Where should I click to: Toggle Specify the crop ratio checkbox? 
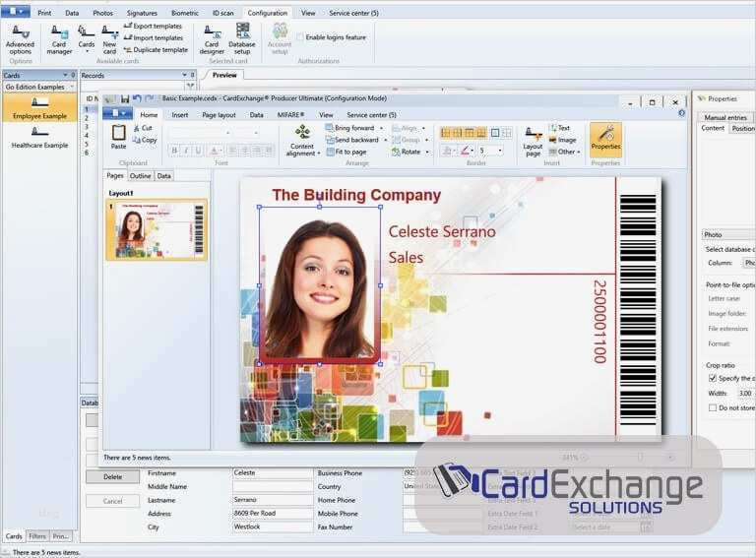tap(713, 378)
